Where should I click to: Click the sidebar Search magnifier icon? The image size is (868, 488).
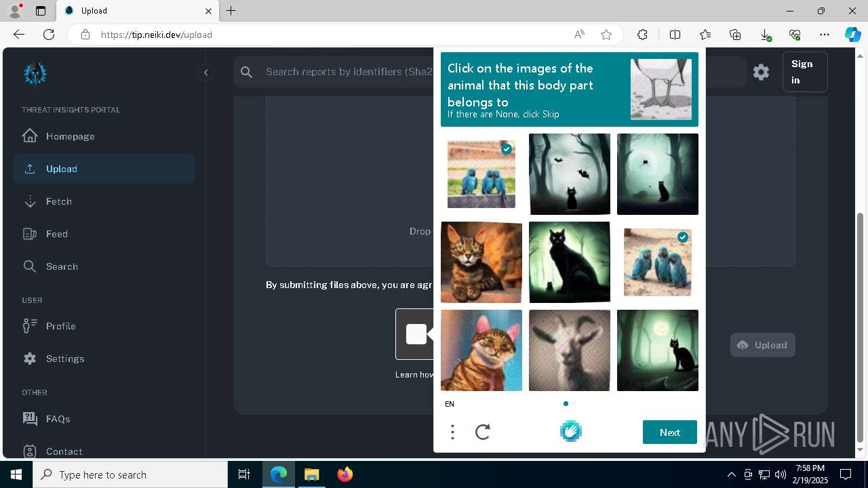(30, 266)
